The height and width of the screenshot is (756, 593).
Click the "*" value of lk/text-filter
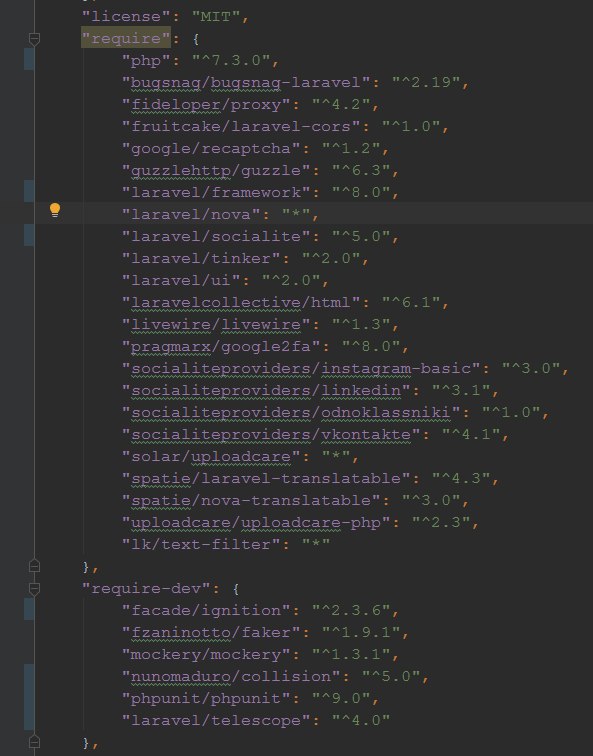(316, 544)
